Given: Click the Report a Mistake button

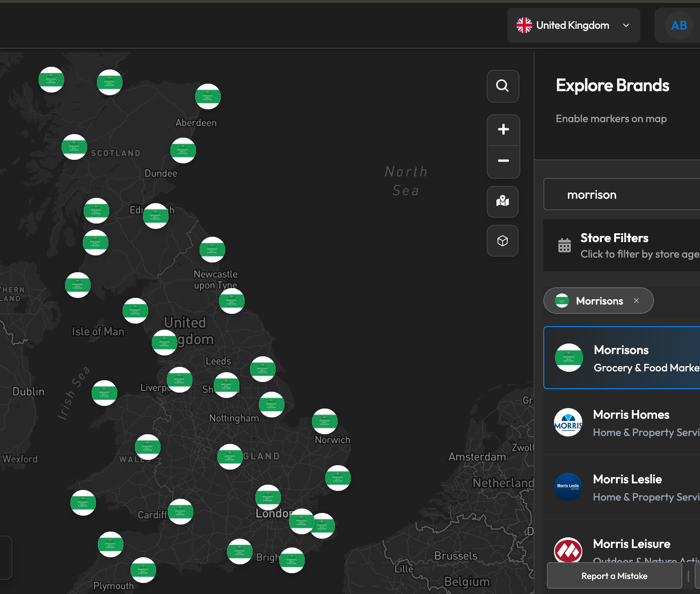Looking at the screenshot, I should tap(614, 576).
